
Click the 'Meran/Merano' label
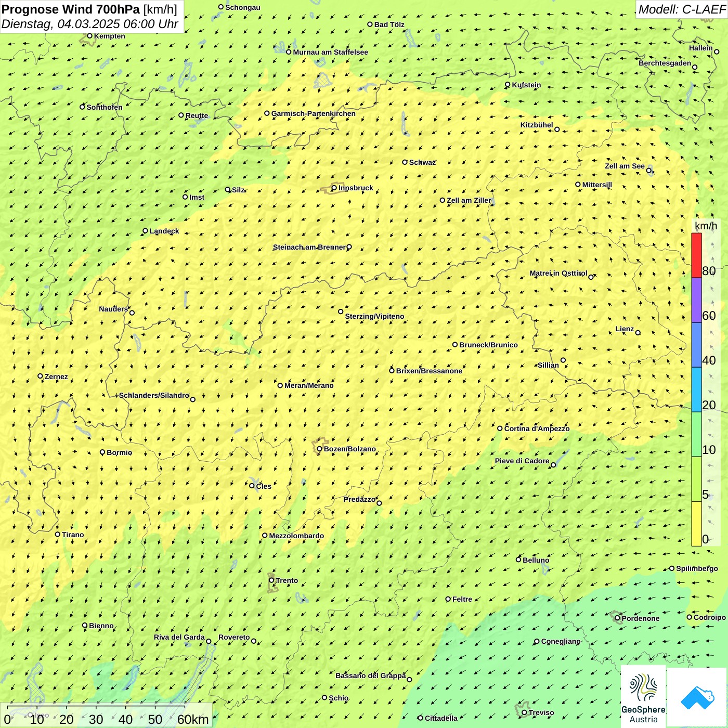(309, 385)
